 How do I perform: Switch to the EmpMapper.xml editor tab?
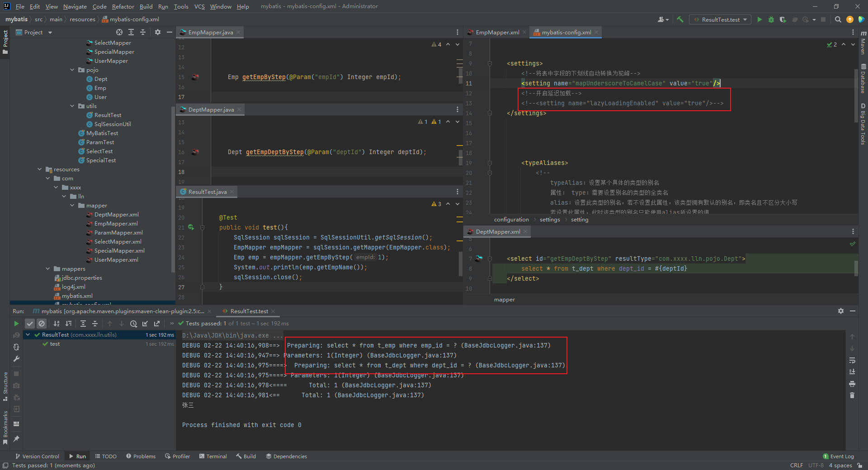coord(497,32)
